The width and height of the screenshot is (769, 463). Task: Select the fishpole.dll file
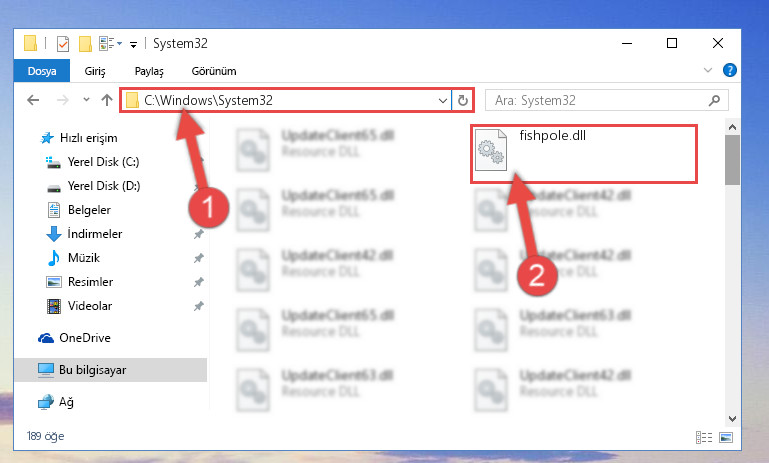point(584,154)
